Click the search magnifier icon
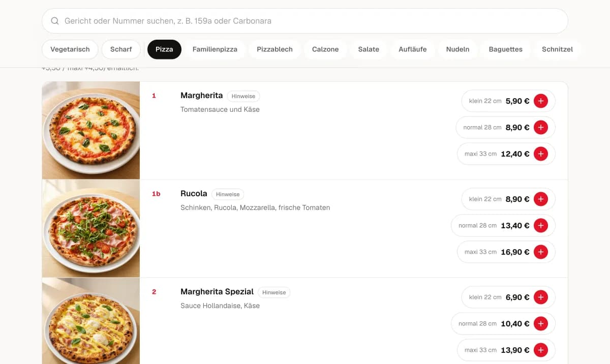The image size is (610, 364). (55, 21)
